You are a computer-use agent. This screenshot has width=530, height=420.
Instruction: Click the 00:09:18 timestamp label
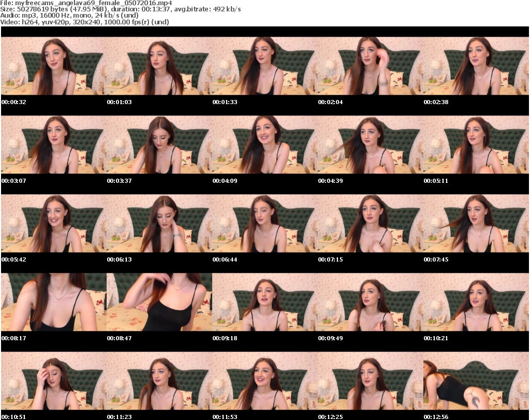(225, 338)
